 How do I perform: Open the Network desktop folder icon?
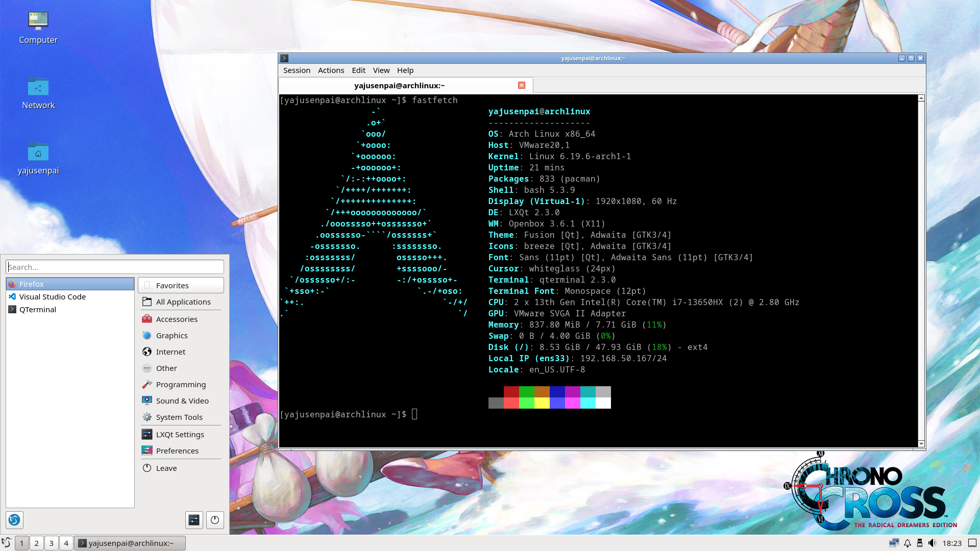point(38,93)
